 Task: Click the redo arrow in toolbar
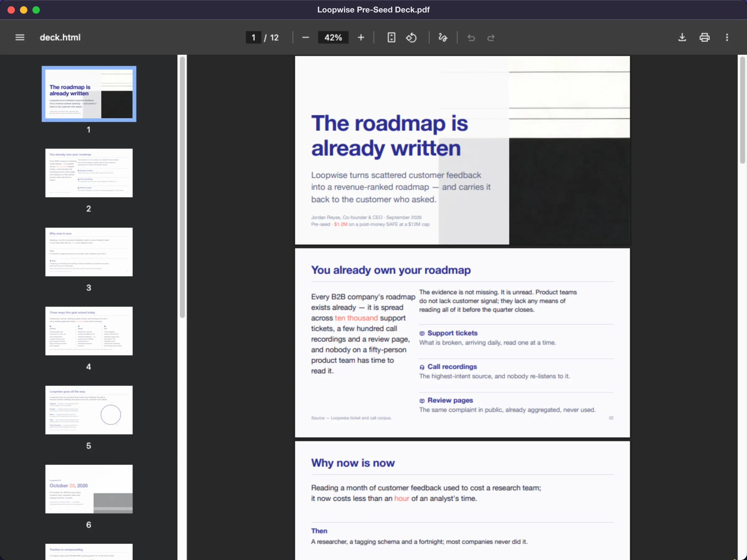pos(491,38)
